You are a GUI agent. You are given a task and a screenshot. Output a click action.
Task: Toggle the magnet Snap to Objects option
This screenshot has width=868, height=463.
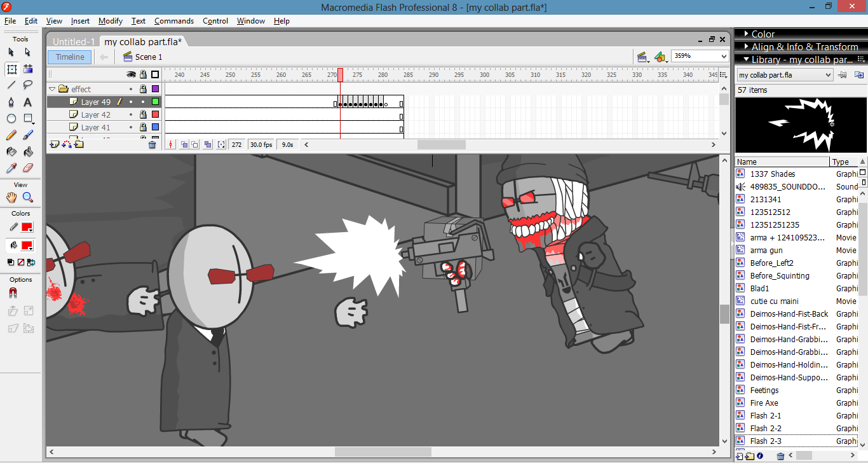point(12,293)
